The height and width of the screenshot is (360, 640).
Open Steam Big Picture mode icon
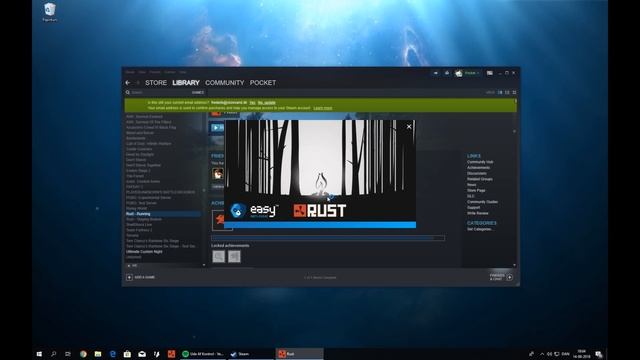(x=489, y=73)
